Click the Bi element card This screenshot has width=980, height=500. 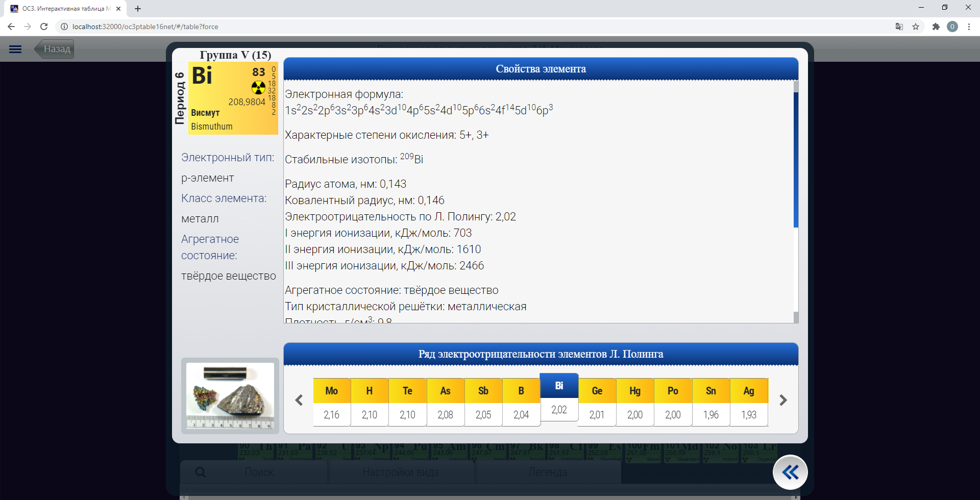click(x=233, y=98)
